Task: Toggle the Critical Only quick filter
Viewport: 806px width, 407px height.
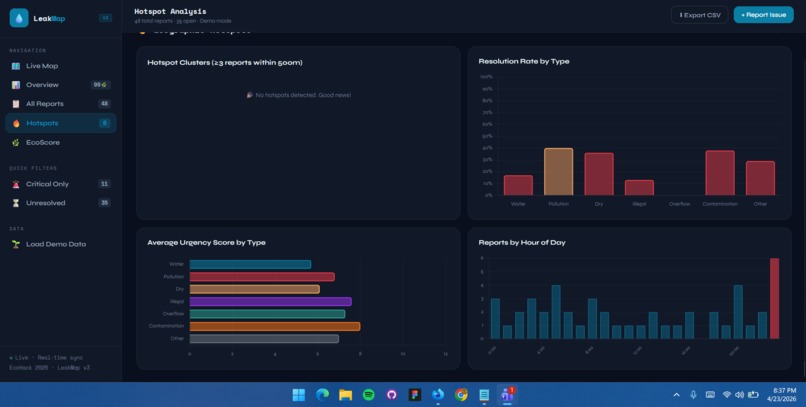Action: pyautogui.click(x=61, y=184)
